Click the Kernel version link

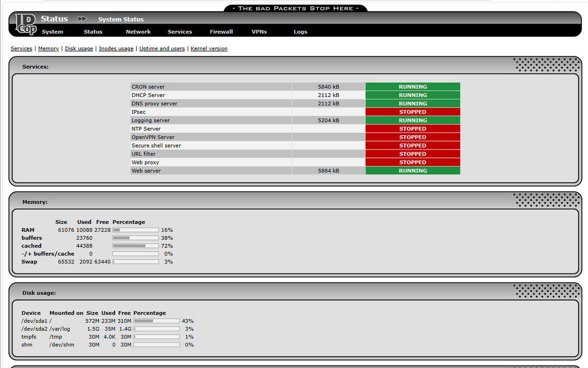pyautogui.click(x=209, y=49)
